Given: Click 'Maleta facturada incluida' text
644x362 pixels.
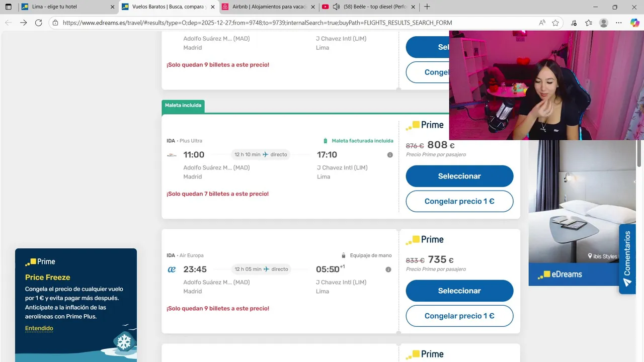Looking at the screenshot, I should click(x=362, y=141).
